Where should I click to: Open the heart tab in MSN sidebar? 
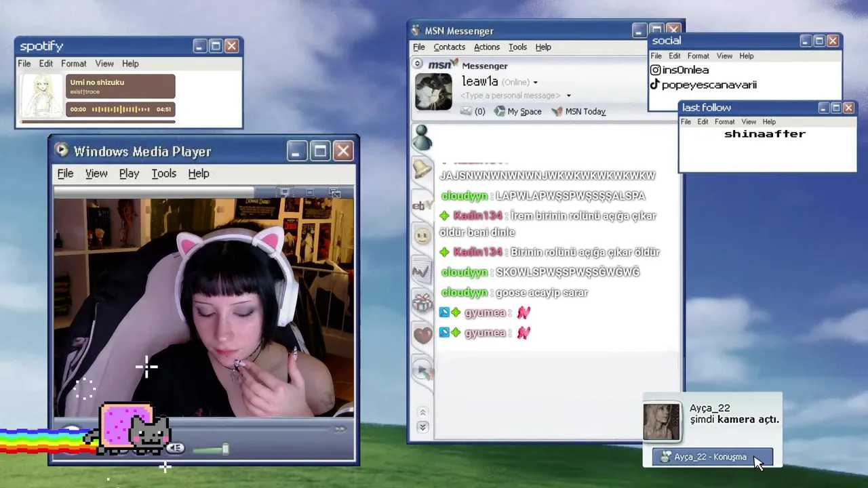tap(422, 335)
